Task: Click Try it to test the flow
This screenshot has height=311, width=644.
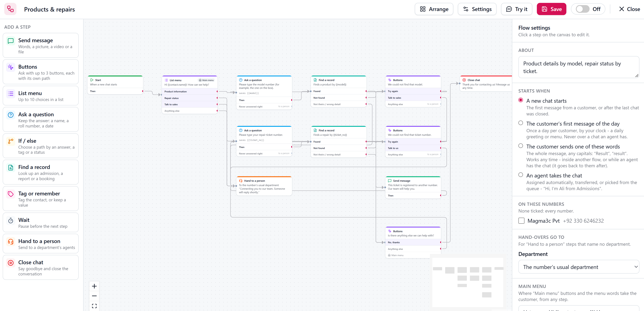Action: (x=517, y=9)
